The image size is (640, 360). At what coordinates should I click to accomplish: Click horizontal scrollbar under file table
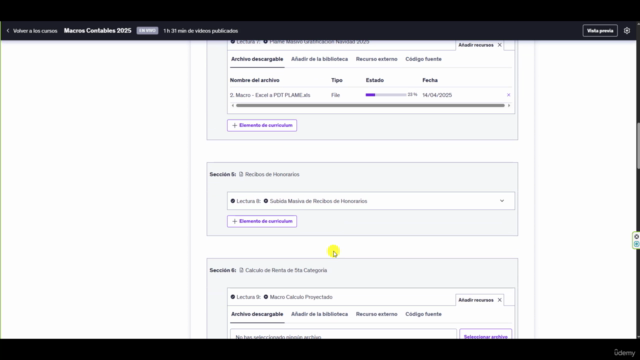(370, 105)
